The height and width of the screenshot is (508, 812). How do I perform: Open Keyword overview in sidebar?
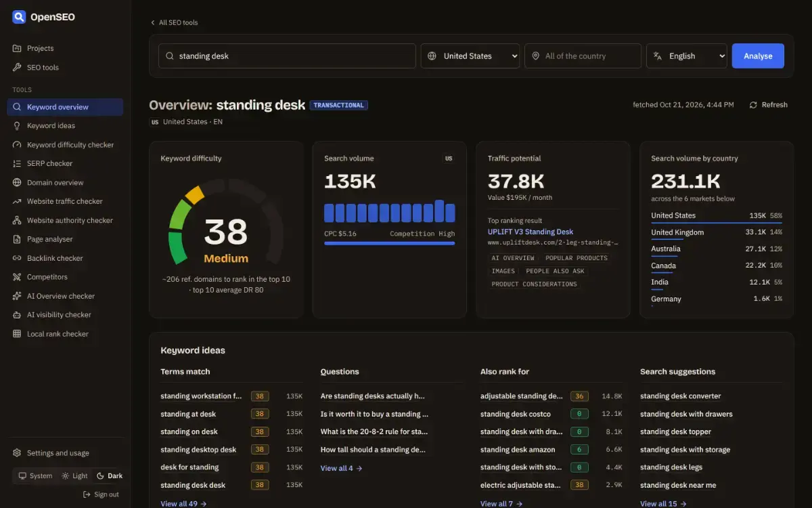pyautogui.click(x=65, y=107)
